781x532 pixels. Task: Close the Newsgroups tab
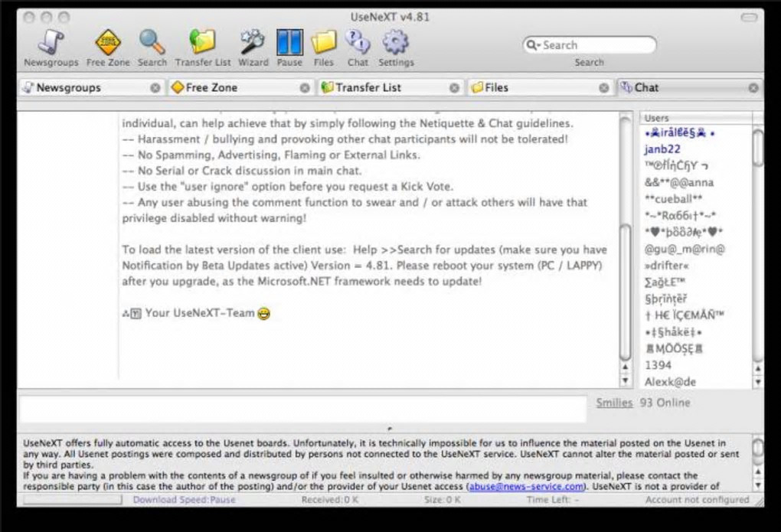pyautogui.click(x=155, y=88)
